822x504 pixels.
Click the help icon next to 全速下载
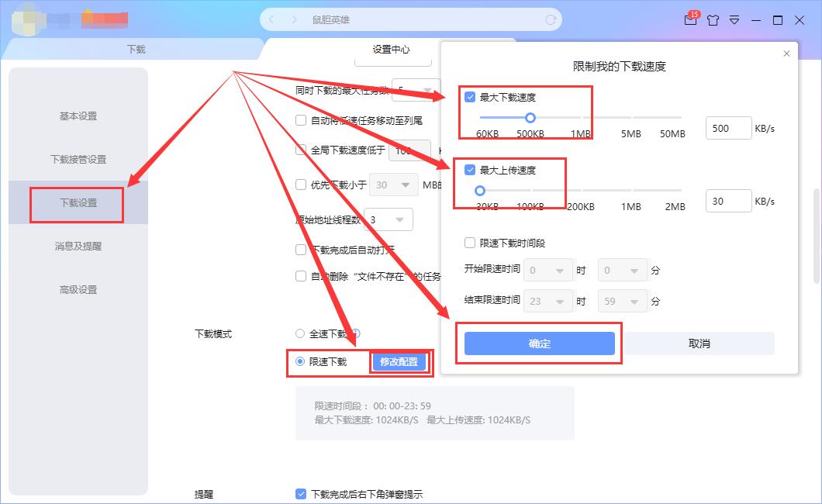click(x=357, y=333)
